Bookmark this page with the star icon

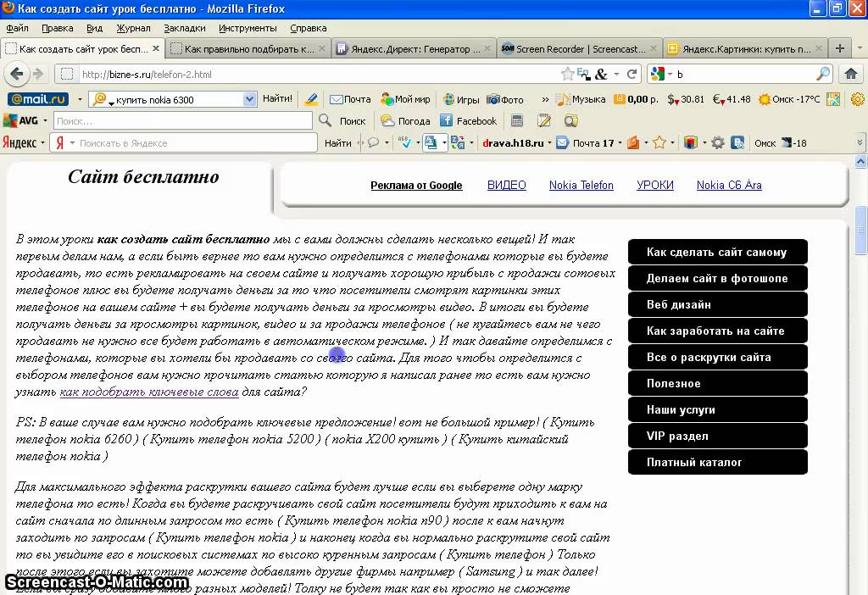(567, 75)
